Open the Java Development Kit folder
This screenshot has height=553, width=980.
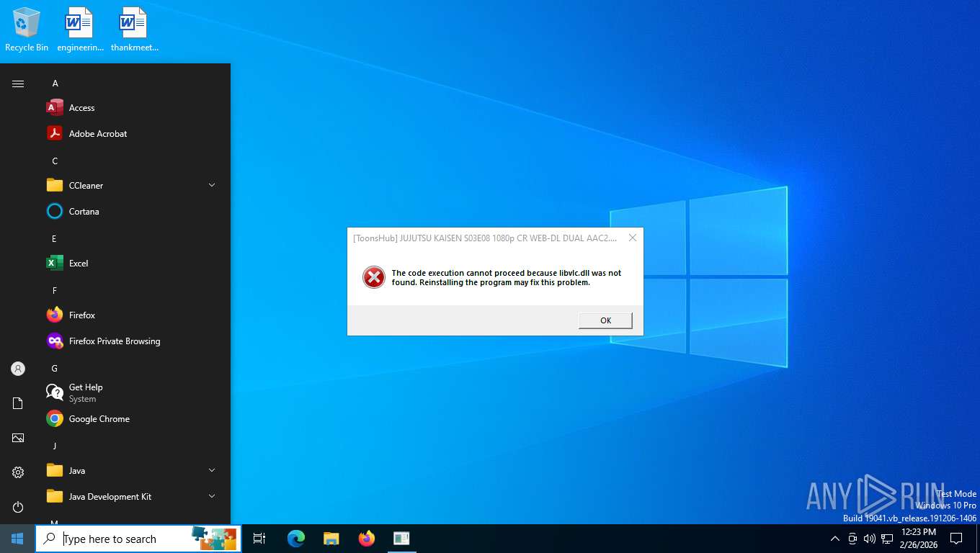[x=133, y=497]
